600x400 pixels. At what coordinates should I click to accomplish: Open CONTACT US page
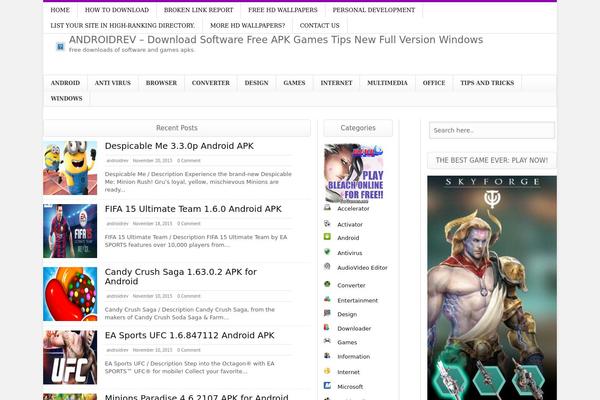pyautogui.click(x=320, y=26)
